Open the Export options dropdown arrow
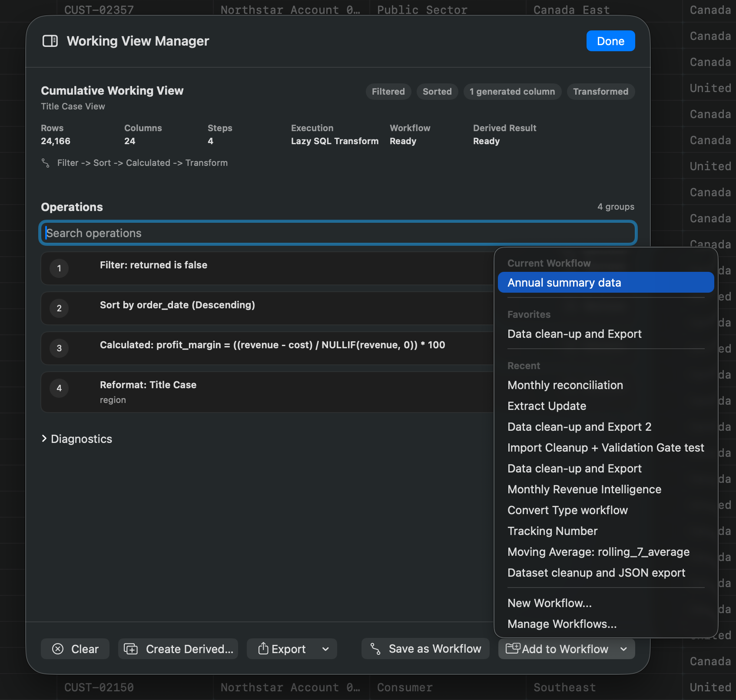 click(x=325, y=649)
